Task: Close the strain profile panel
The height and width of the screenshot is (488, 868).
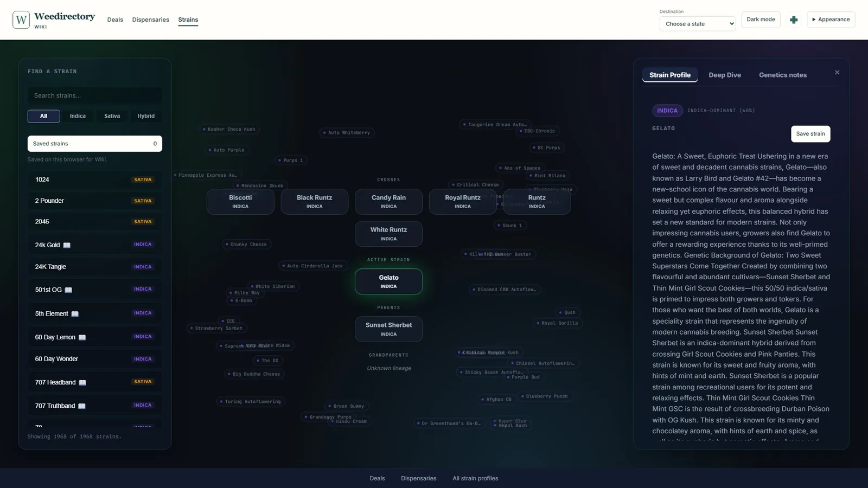Action: (x=837, y=72)
